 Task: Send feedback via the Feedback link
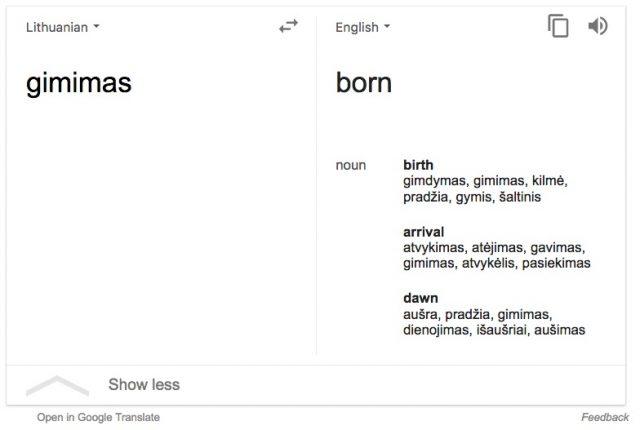[605, 417]
